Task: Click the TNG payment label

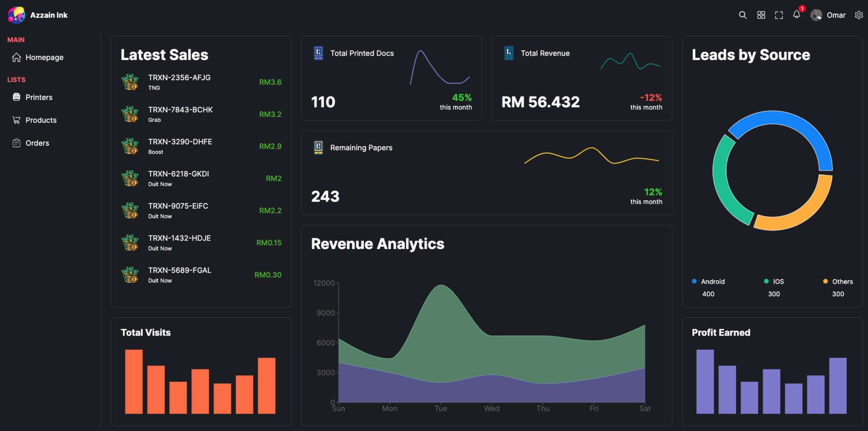Action: (x=154, y=88)
